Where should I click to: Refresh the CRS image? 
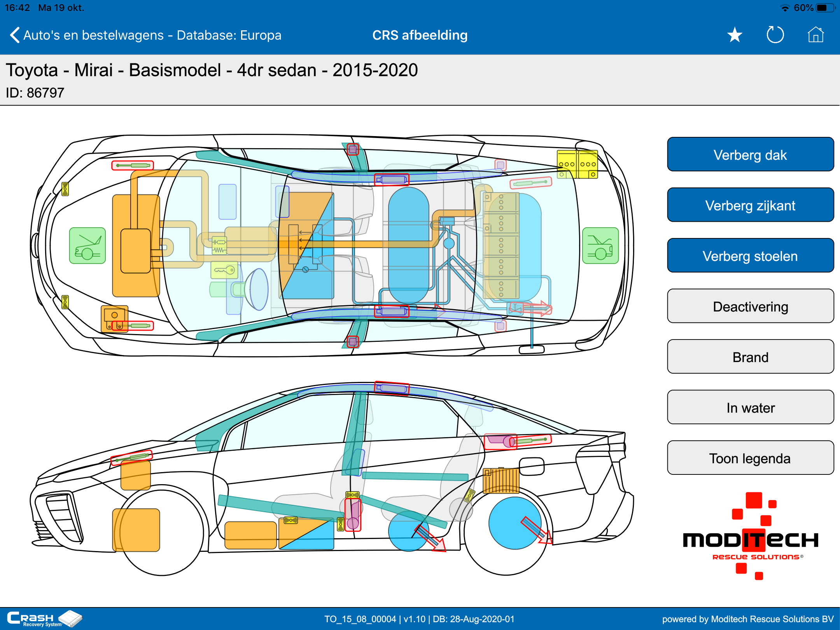click(775, 35)
